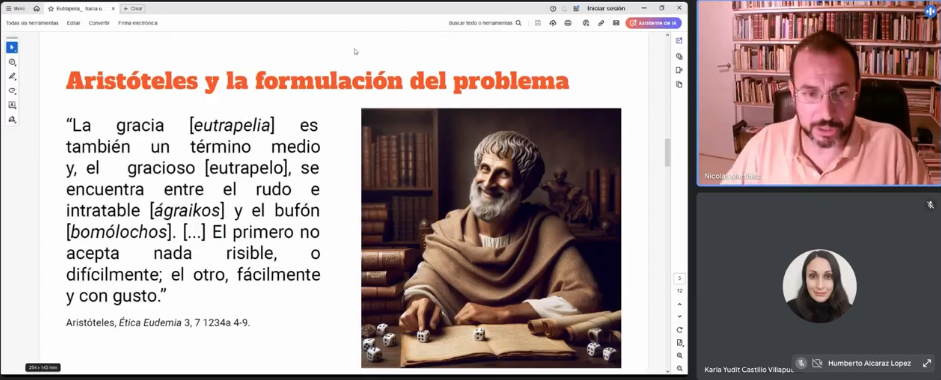The width and height of the screenshot is (941, 380).
Task: Click the Crear button
Action: [x=133, y=8]
